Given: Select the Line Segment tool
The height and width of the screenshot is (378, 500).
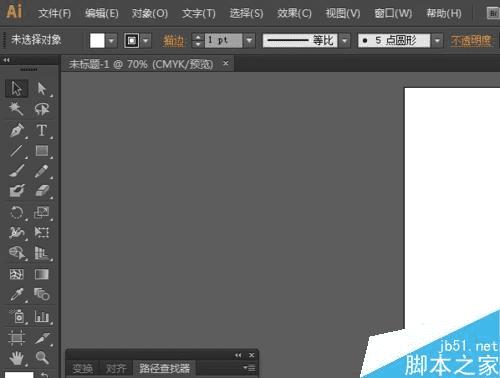Looking at the screenshot, I should (x=17, y=151).
